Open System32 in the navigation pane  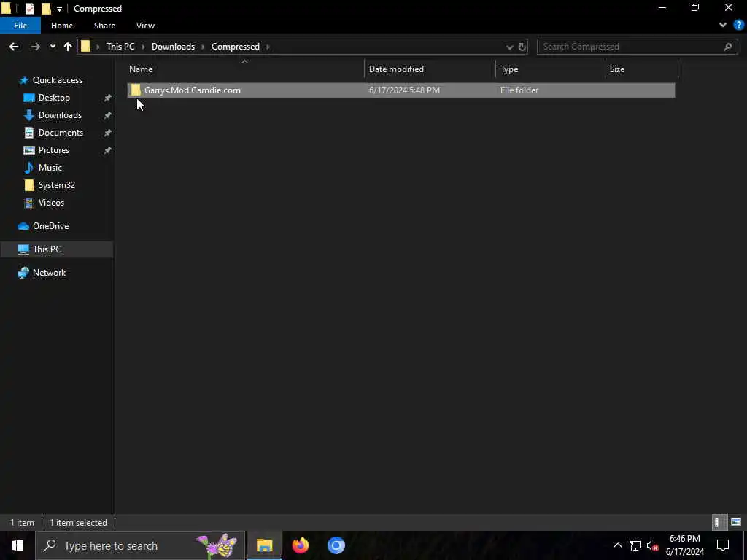(x=57, y=185)
